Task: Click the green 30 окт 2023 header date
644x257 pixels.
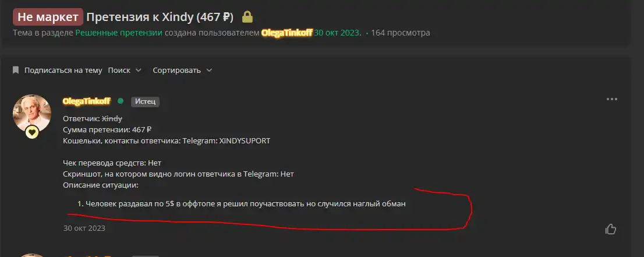Action: point(337,33)
